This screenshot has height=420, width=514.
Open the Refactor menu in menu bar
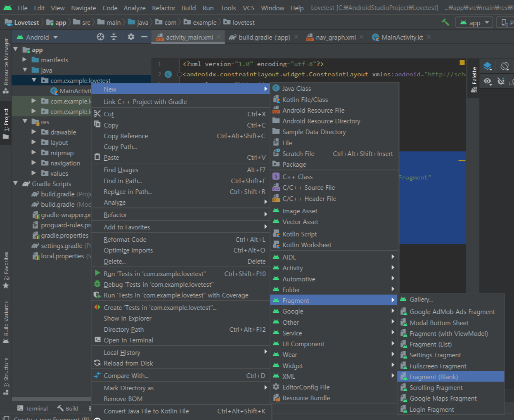click(163, 8)
